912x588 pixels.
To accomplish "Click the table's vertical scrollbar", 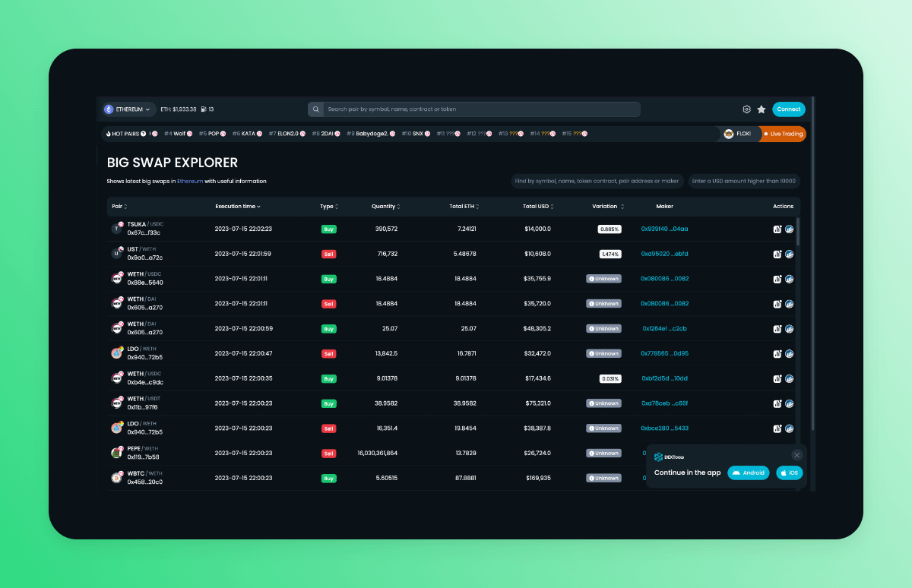I will 797,232.
